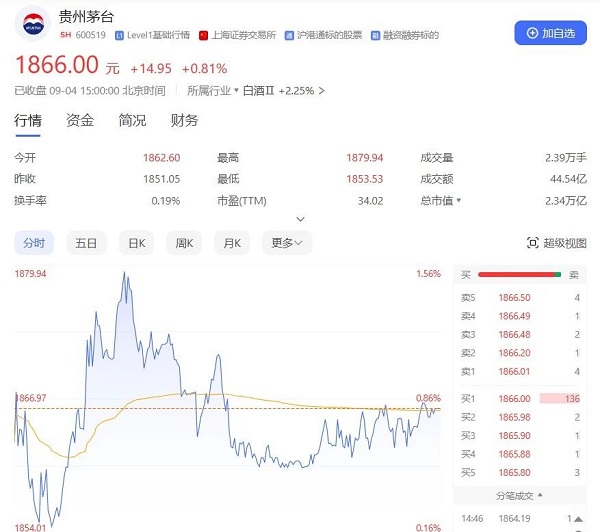Click the chart axis percent 1.56%
This screenshot has width=600, height=532.
(x=429, y=274)
